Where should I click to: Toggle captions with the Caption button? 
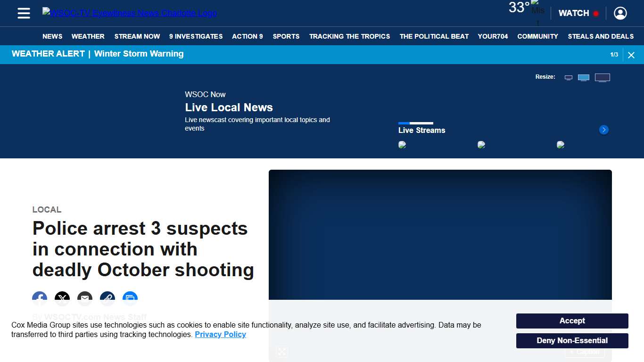[585, 352]
